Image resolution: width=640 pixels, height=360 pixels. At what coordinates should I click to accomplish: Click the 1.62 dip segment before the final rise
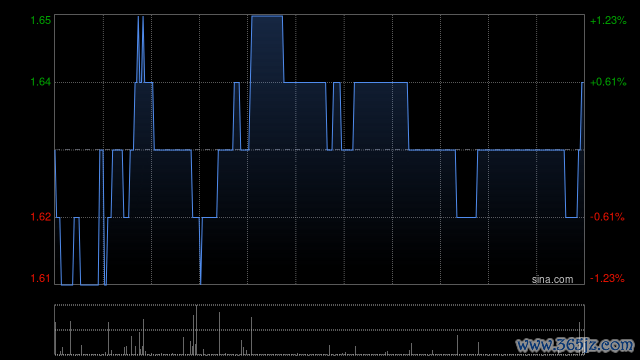tap(571, 217)
